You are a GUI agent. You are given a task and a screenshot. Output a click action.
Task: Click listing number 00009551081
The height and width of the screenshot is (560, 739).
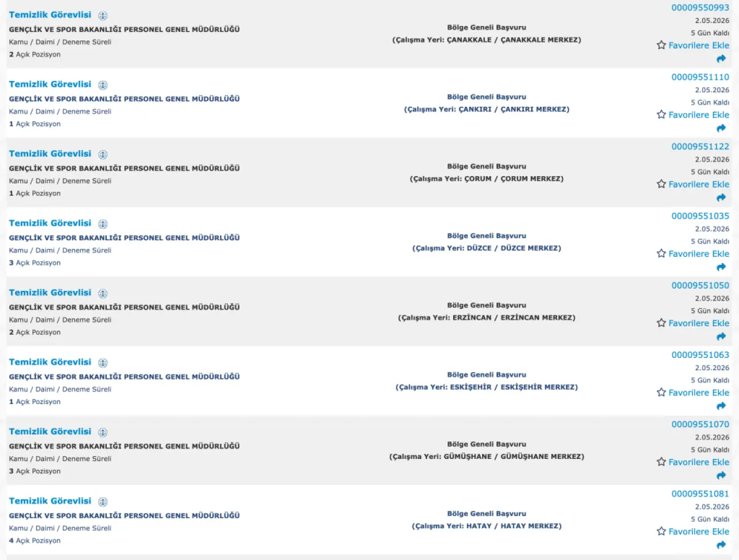click(x=700, y=494)
